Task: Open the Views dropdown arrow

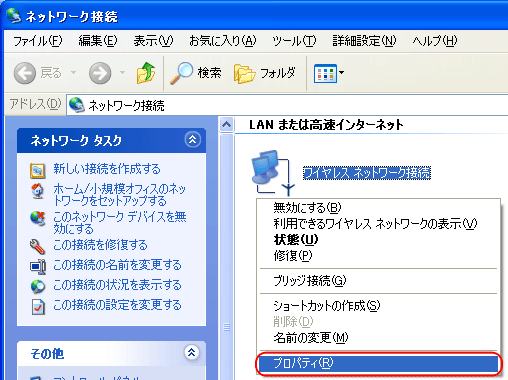Action: point(341,72)
